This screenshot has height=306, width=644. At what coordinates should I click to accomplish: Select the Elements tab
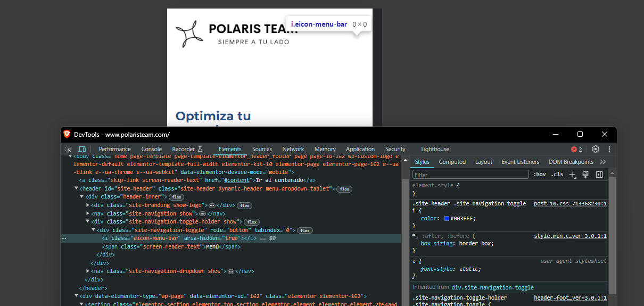(x=230, y=149)
